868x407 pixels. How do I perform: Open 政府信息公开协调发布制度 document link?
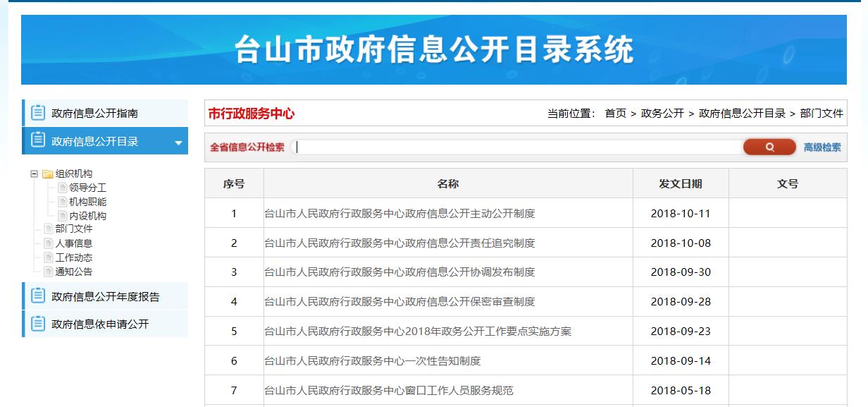(399, 272)
